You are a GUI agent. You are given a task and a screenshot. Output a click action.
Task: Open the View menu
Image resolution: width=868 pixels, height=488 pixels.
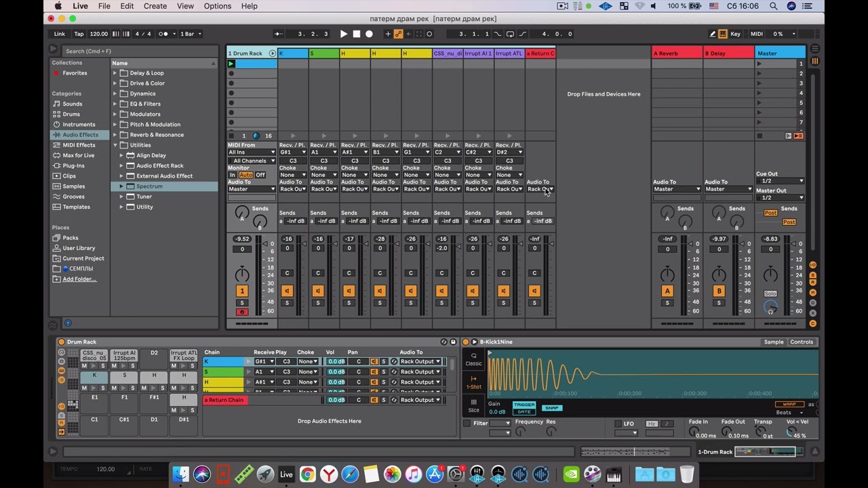pos(185,6)
